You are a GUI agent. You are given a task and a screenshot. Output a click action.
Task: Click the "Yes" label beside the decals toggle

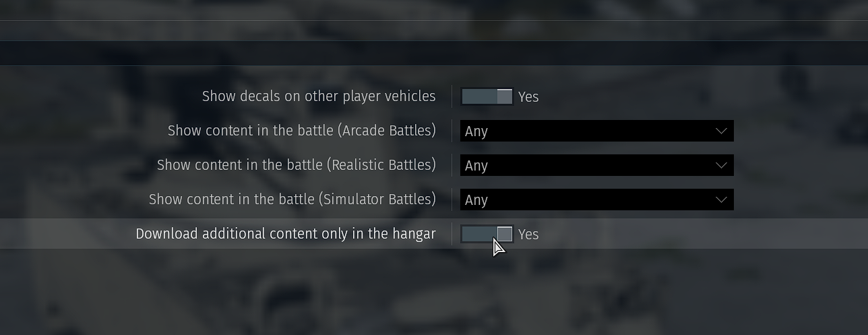pos(528,97)
